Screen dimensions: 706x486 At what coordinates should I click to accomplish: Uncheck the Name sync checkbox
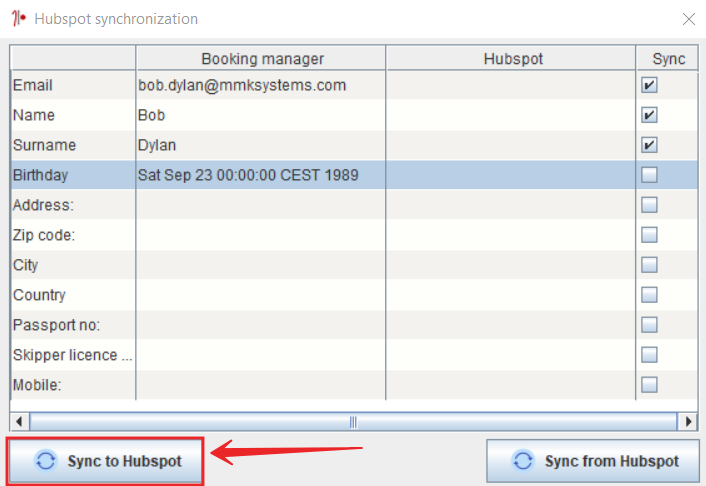coord(649,115)
